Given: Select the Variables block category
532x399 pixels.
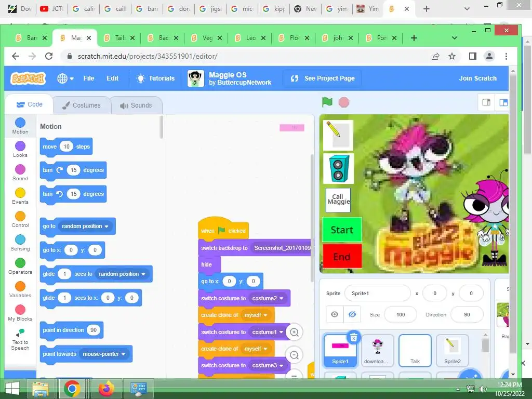Looking at the screenshot, I should point(20,290).
